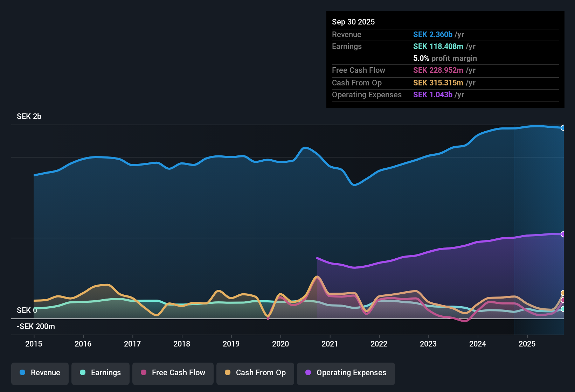Select the 2020 year label on the axis

pyautogui.click(x=280, y=344)
